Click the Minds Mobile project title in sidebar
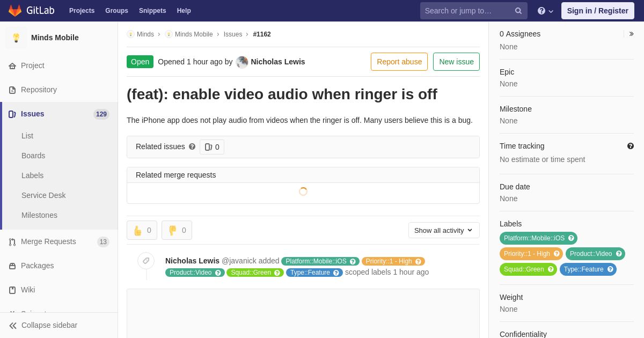The height and width of the screenshot is (338, 644). (55, 38)
